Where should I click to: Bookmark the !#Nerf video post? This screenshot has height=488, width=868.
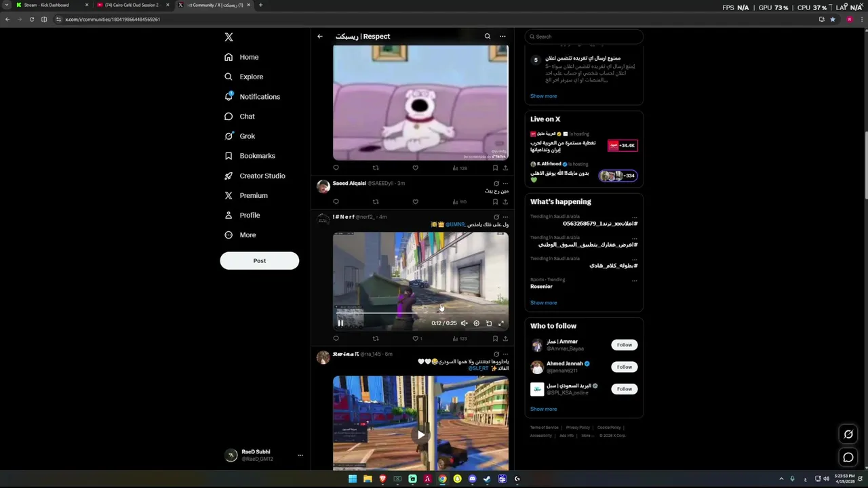pyautogui.click(x=495, y=338)
